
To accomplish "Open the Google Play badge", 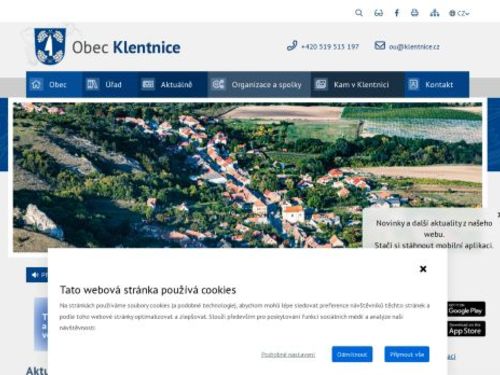I will click(466, 309).
